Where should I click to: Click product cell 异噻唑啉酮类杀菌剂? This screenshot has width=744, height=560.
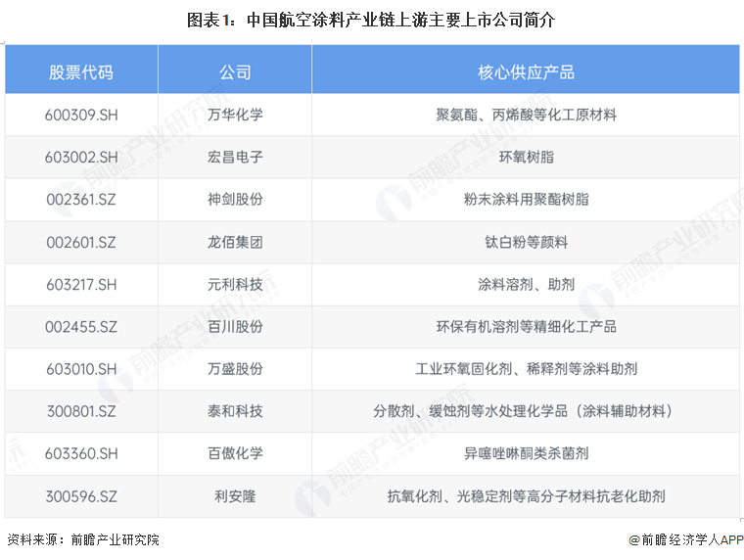coord(526,452)
